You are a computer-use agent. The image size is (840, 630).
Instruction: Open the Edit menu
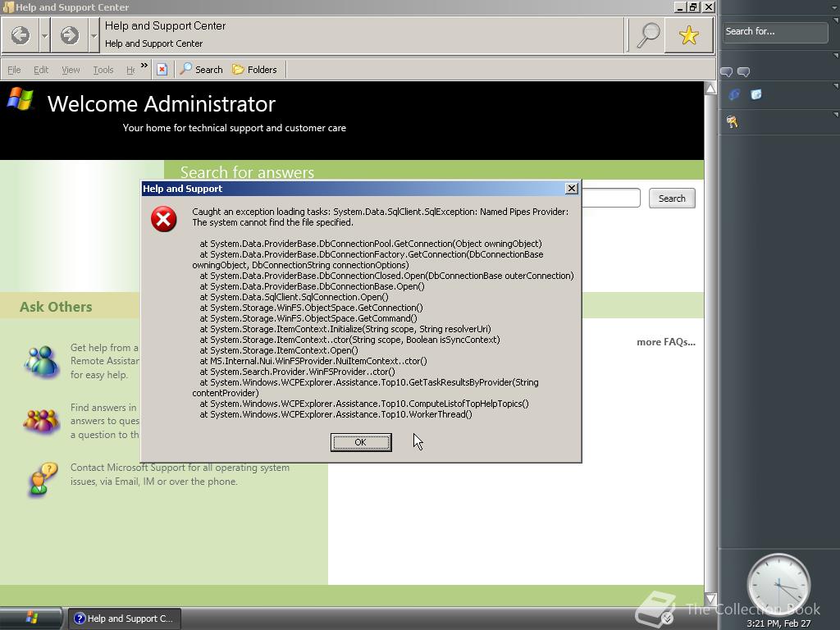(41, 70)
